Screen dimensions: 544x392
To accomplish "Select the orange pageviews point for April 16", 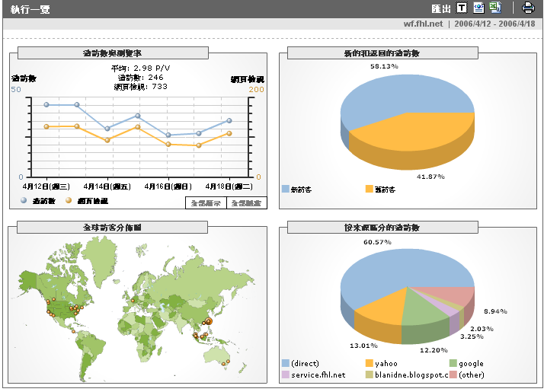I will tap(168, 144).
